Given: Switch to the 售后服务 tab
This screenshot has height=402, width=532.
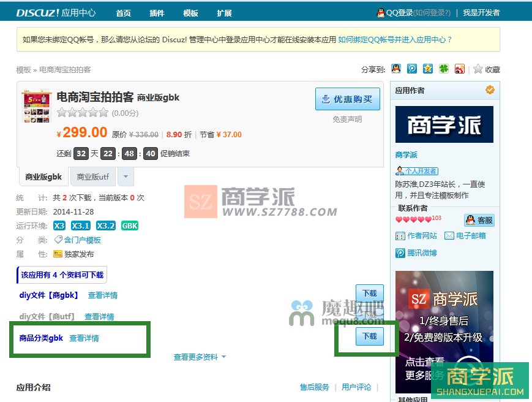Looking at the screenshot, I should coord(315,387).
